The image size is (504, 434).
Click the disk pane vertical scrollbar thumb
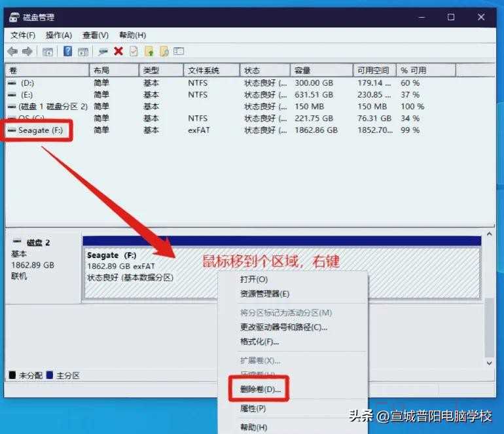click(489, 327)
